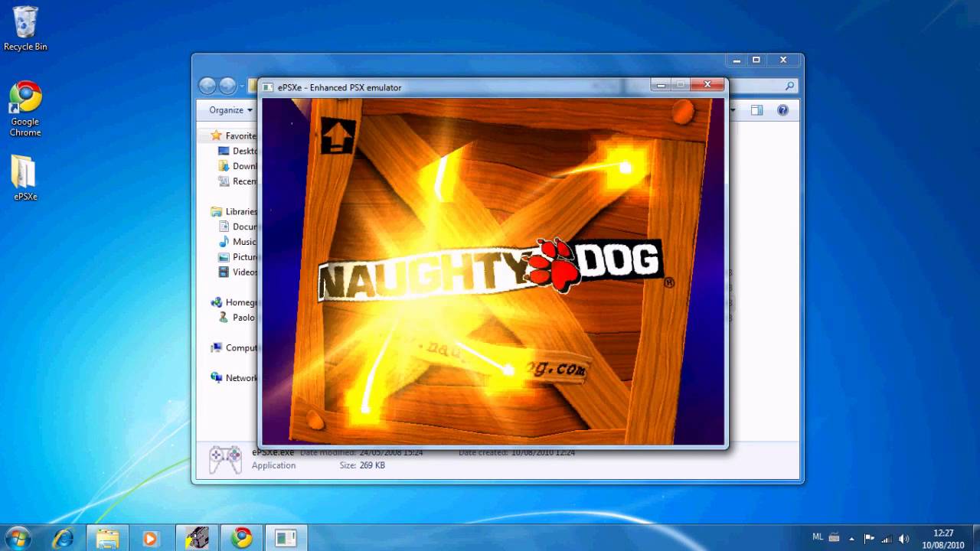Click Explorer Forward navigation arrow
This screenshot has width=980, height=551.
pyautogui.click(x=227, y=86)
